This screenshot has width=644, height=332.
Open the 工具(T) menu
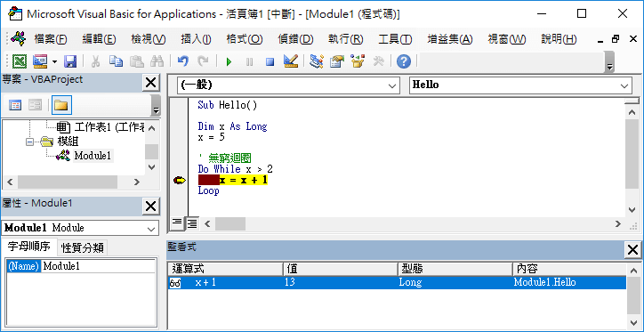click(x=395, y=39)
